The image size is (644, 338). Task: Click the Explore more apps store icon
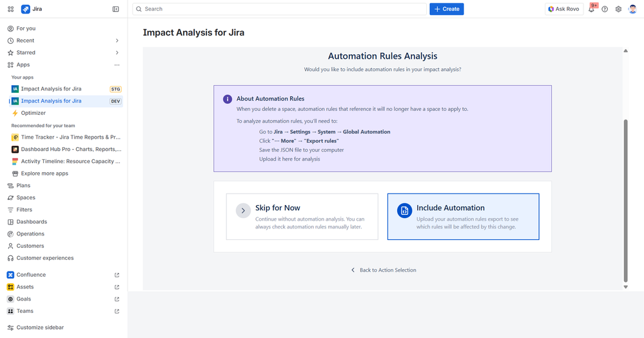15,174
